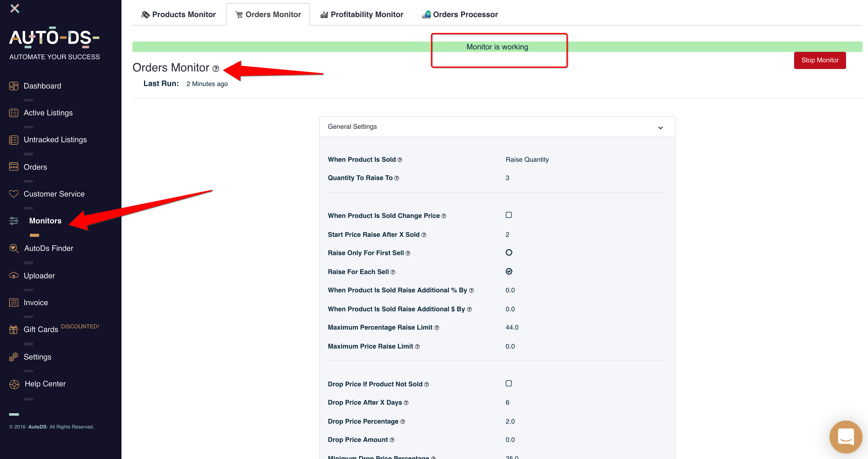Switch to Products Monitor tab

179,14
